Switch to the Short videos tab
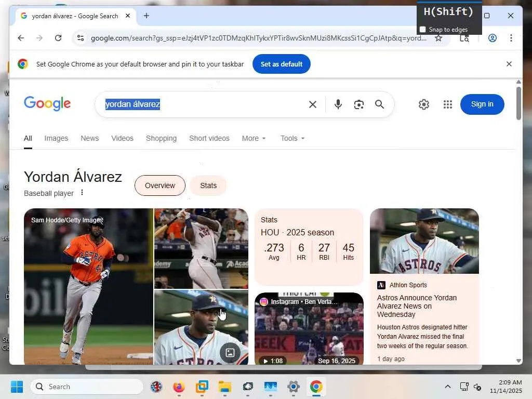 click(x=209, y=138)
